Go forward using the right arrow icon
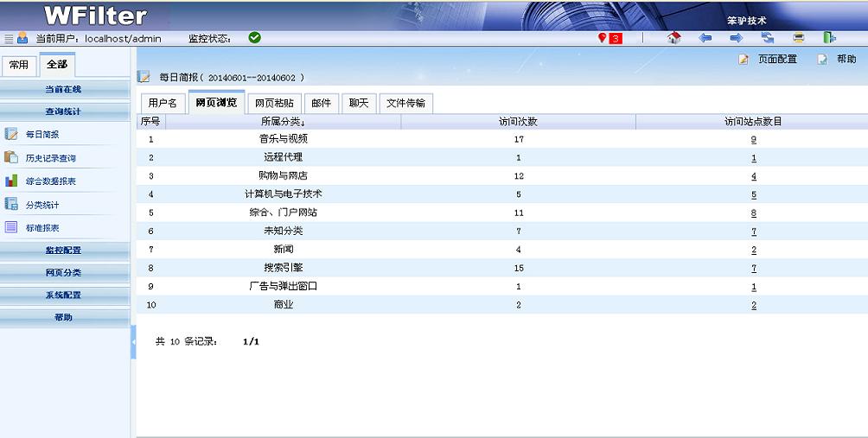This screenshot has width=868, height=438. point(736,38)
